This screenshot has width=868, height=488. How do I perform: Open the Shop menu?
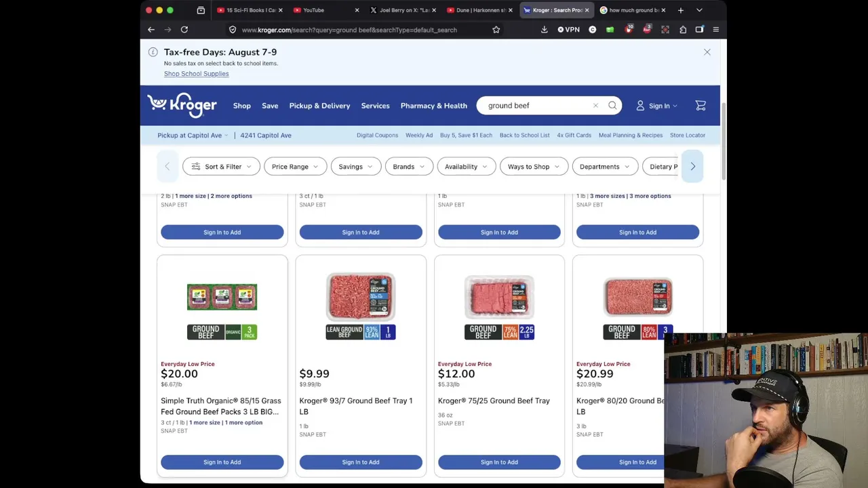click(242, 106)
